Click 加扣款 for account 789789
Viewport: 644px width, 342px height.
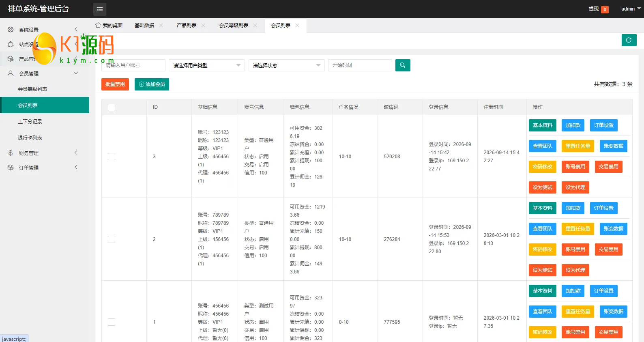(x=573, y=208)
